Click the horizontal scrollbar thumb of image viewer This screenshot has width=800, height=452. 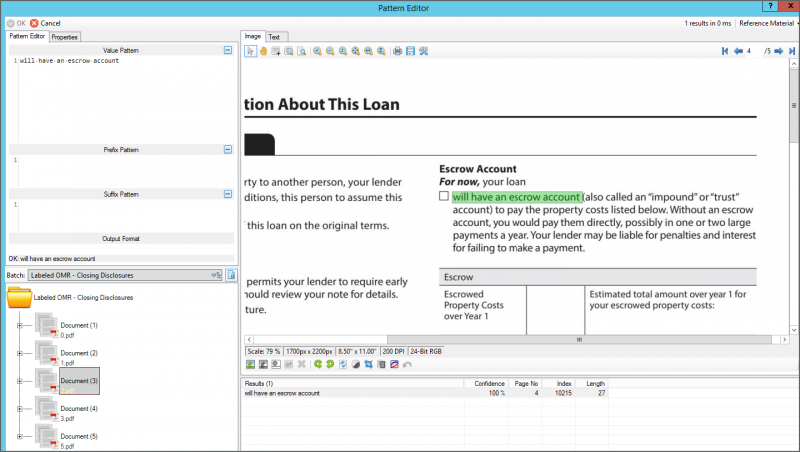click(579, 339)
